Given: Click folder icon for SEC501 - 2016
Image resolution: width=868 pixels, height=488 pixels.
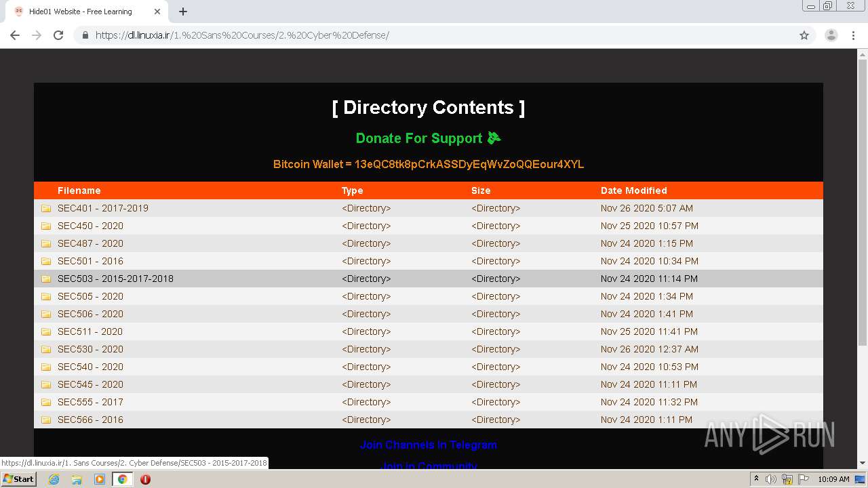Looking at the screenshot, I should pyautogui.click(x=46, y=261).
